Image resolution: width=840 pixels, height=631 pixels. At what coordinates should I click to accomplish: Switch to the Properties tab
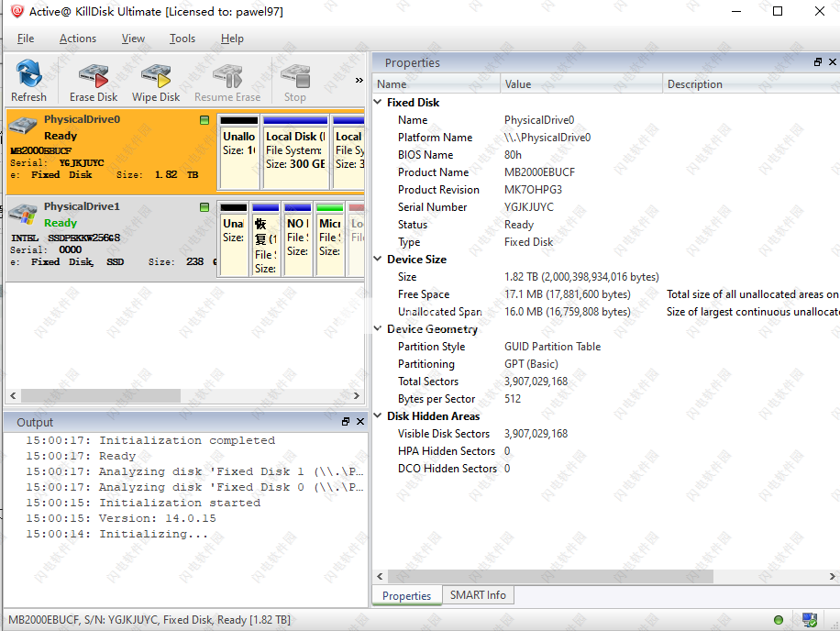tap(406, 595)
